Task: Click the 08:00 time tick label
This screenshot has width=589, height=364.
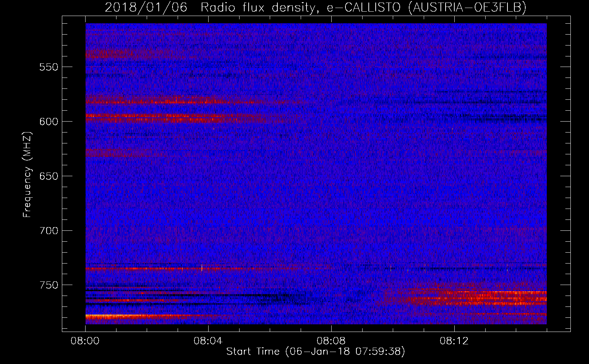Action: [85, 341]
